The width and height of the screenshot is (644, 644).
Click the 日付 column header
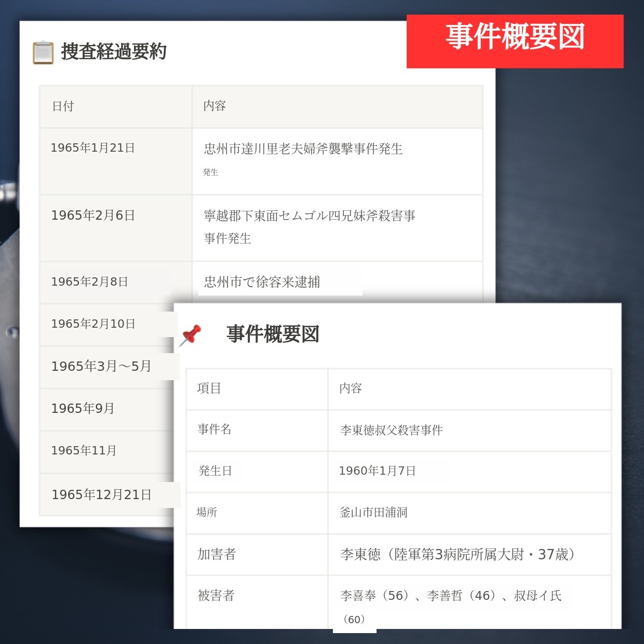tap(63, 106)
